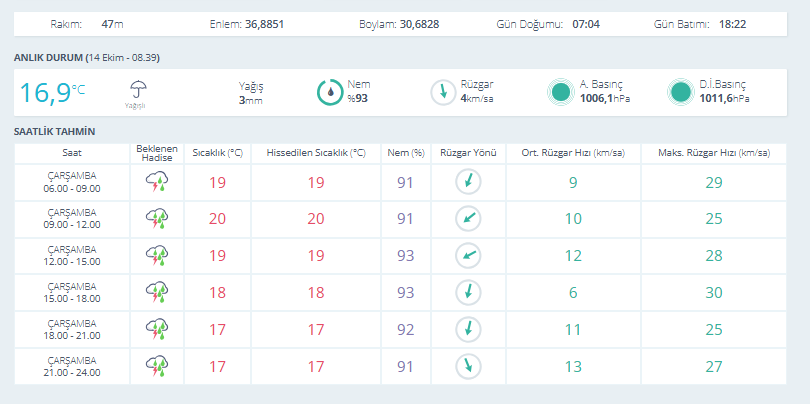The image size is (810, 404).
Task: Select the Maks. Rüzgar Hızı column header
Action: [714, 153]
